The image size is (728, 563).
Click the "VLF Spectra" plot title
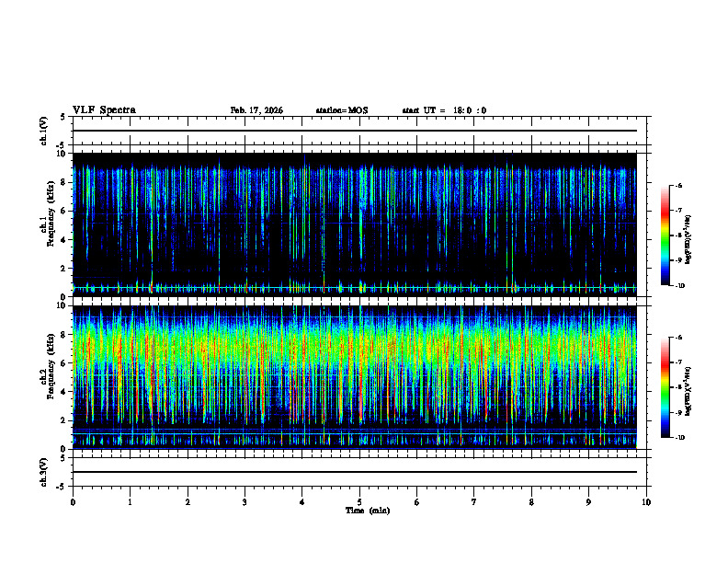[104, 110]
